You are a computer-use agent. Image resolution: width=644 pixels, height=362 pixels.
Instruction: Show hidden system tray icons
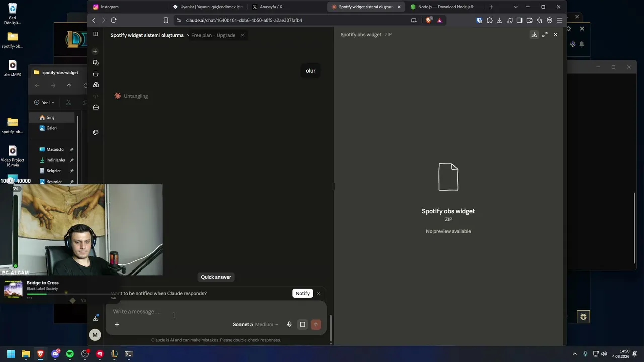[x=575, y=354]
